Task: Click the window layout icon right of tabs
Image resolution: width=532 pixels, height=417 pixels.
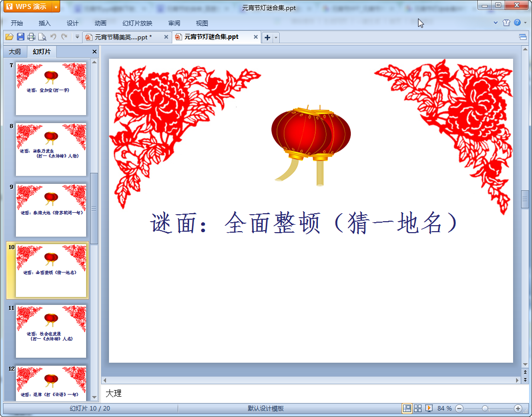Action: [523, 37]
